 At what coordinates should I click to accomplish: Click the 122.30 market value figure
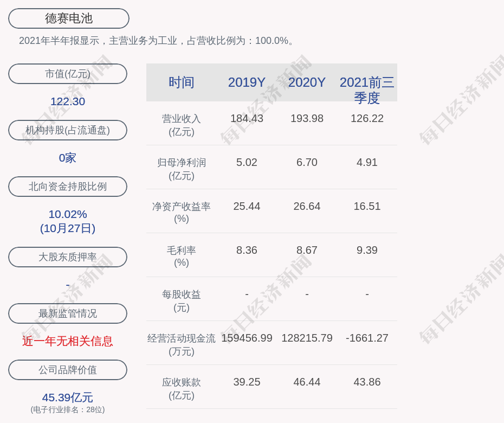[x=68, y=101]
